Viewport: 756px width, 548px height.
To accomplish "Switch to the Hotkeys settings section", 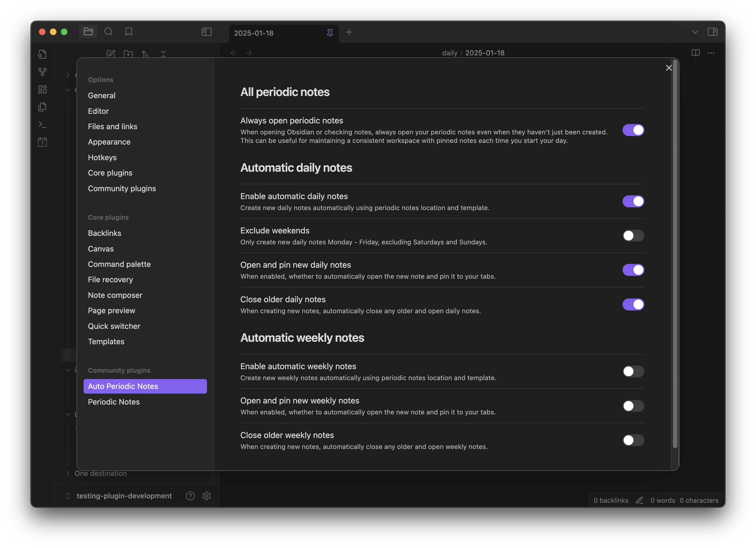I will tap(102, 157).
